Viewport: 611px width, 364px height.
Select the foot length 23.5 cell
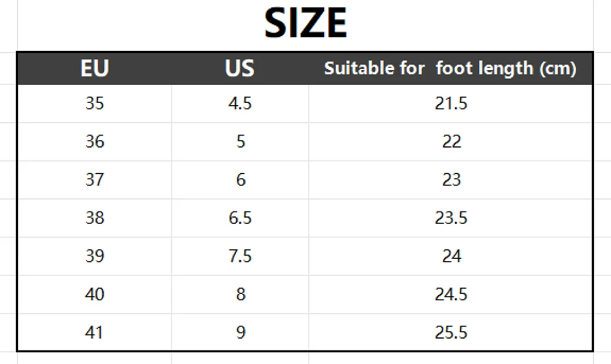click(x=451, y=218)
